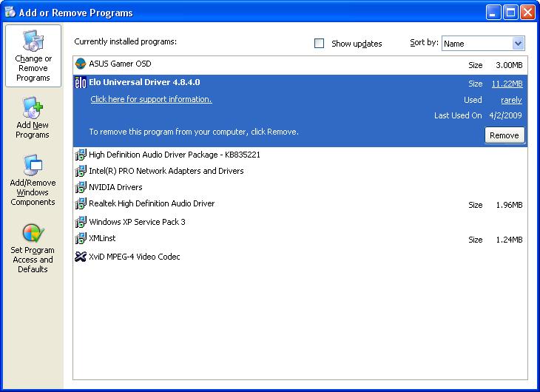This screenshot has width=540, height=392.
Task: Click the Remove button for Elo Universal Driver
Action: tap(504, 135)
